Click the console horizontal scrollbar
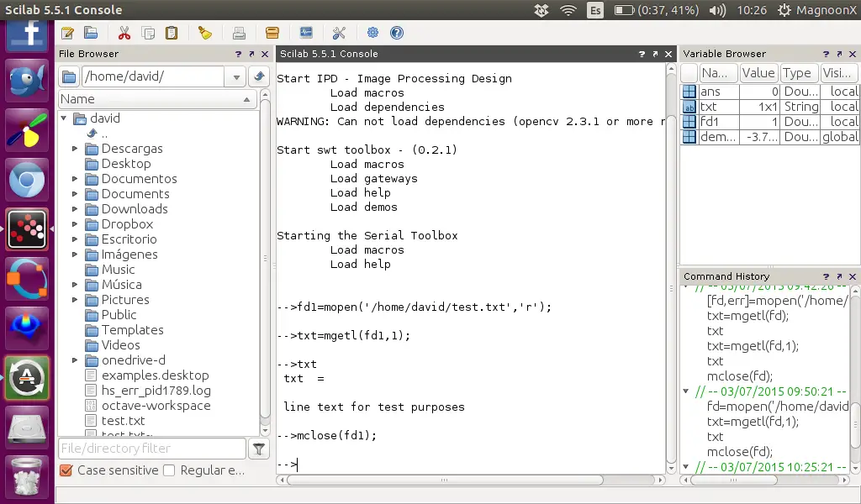Image resolution: width=861 pixels, height=504 pixels. click(x=445, y=480)
